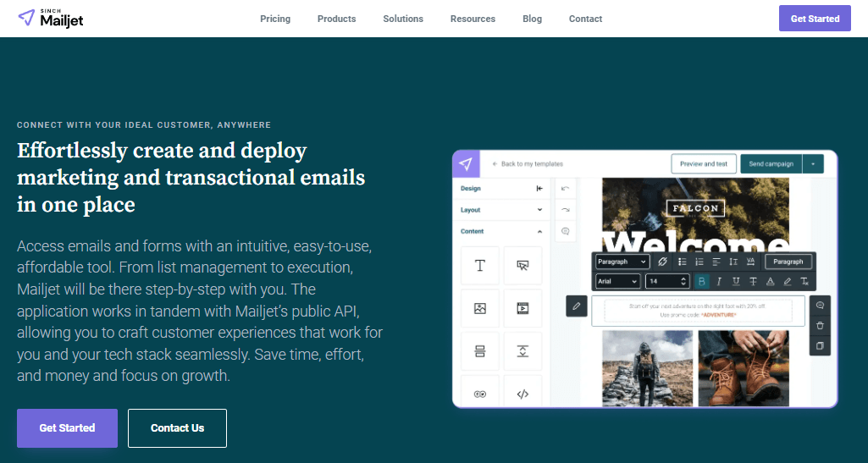Open the Resources menu
Image resolution: width=868 pixels, height=463 pixels.
[x=473, y=19]
